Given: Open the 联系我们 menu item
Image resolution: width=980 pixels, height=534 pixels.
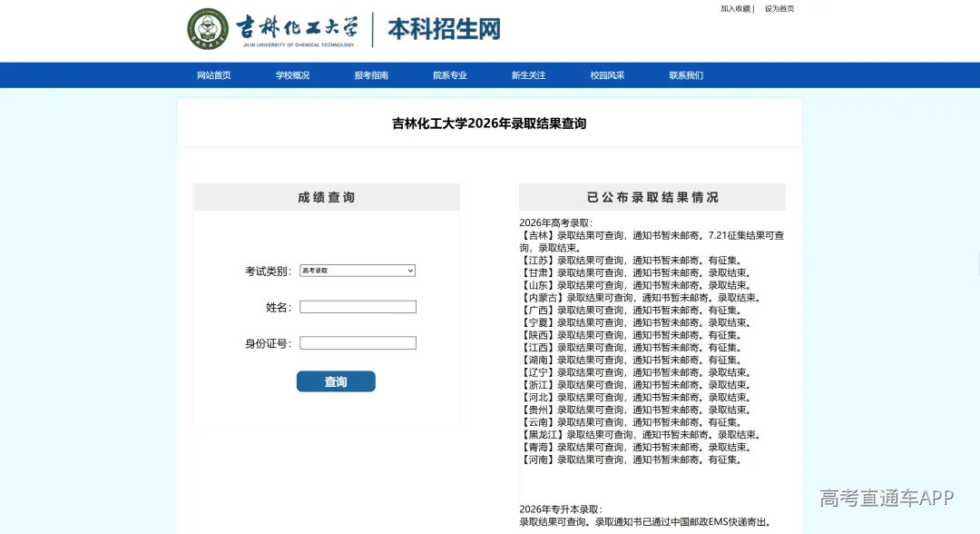Looking at the screenshot, I should (686, 75).
